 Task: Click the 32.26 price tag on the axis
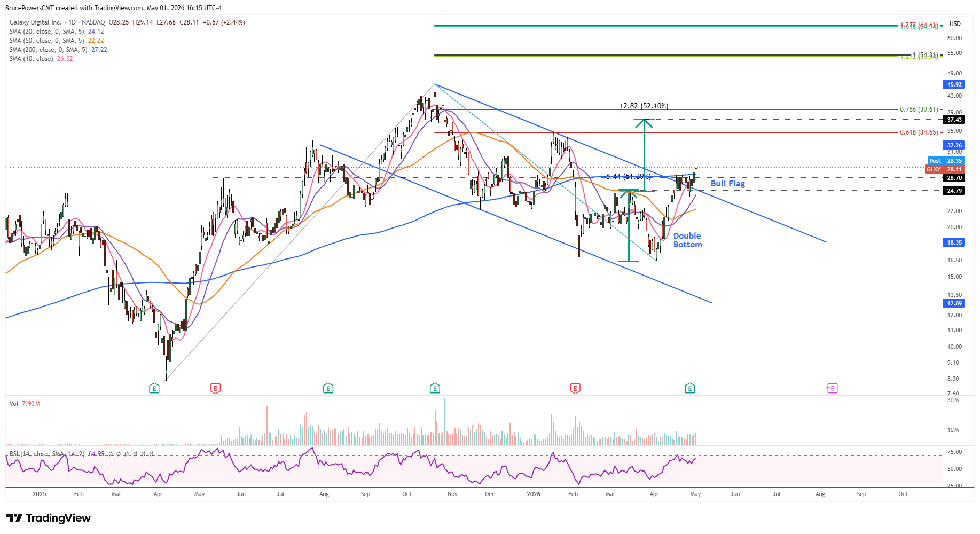[x=954, y=145]
